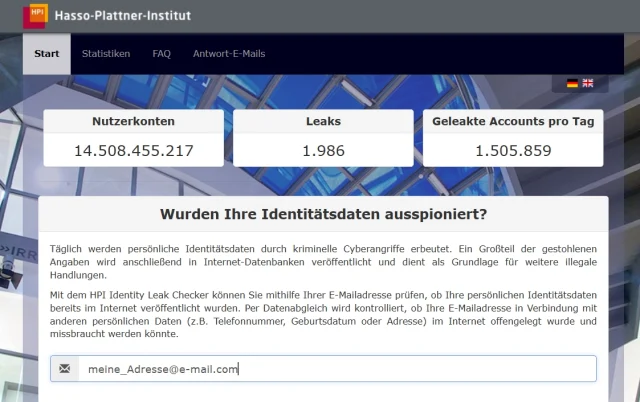
Task: Click the Nutzerkonten value 14.508.455.217
Action: (x=133, y=151)
